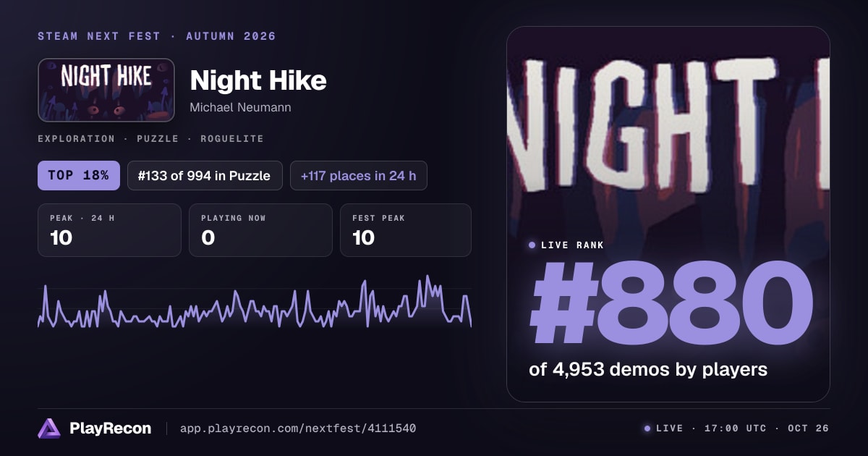Select the FEST PEAK stat card

pyautogui.click(x=406, y=230)
